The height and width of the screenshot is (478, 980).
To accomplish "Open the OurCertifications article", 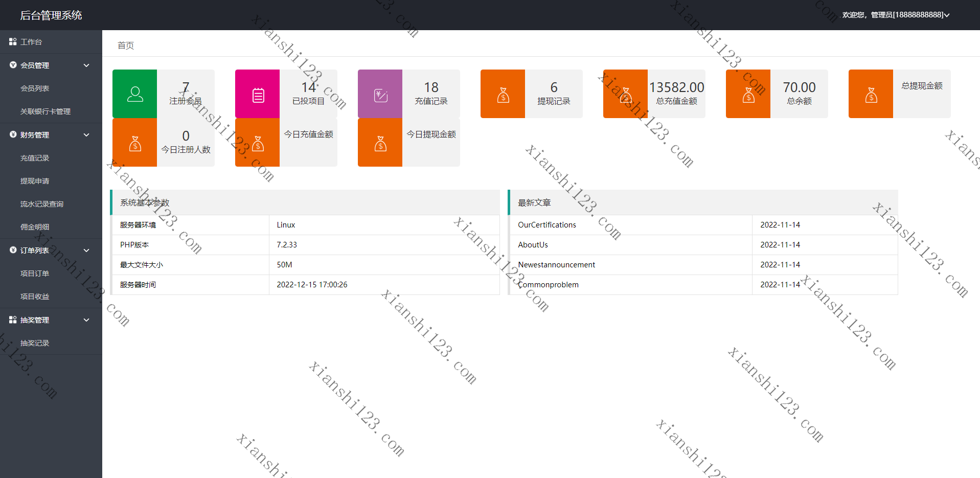I will (547, 225).
